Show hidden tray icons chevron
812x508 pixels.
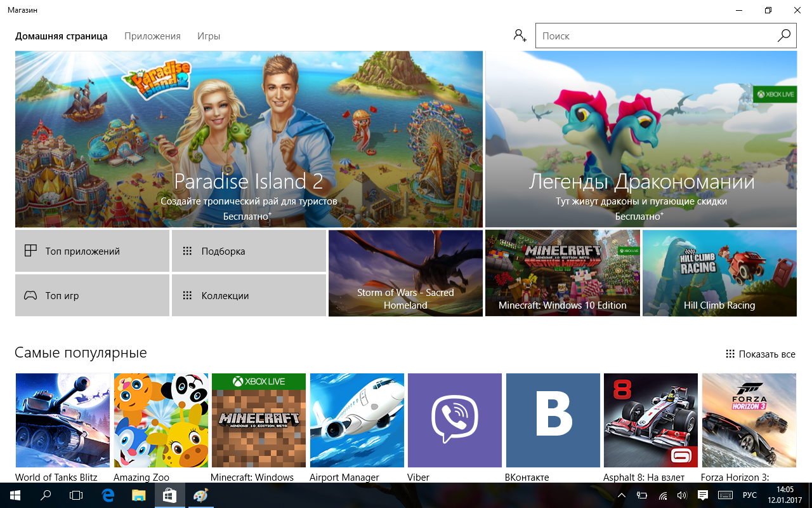point(622,495)
